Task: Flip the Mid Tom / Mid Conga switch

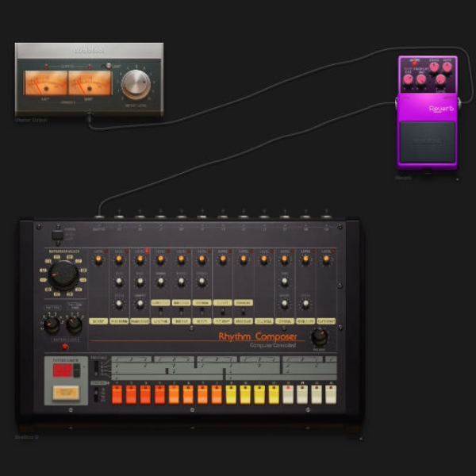Action: coord(181,311)
